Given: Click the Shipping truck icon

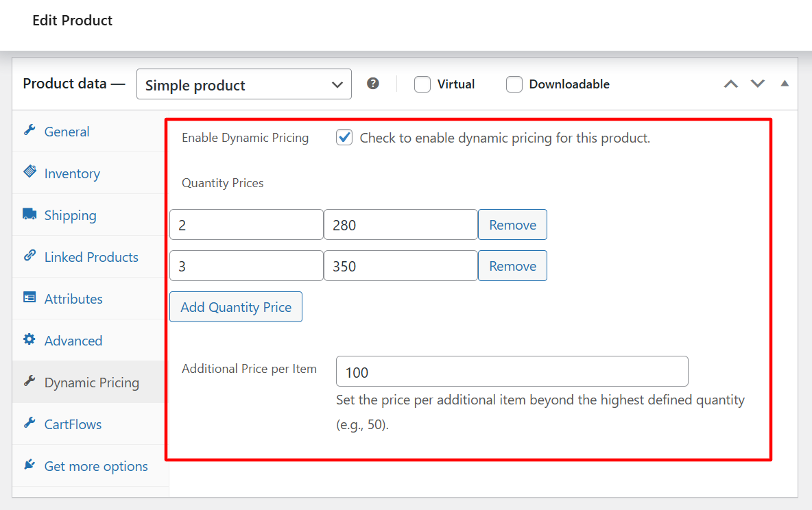Looking at the screenshot, I should (x=29, y=214).
